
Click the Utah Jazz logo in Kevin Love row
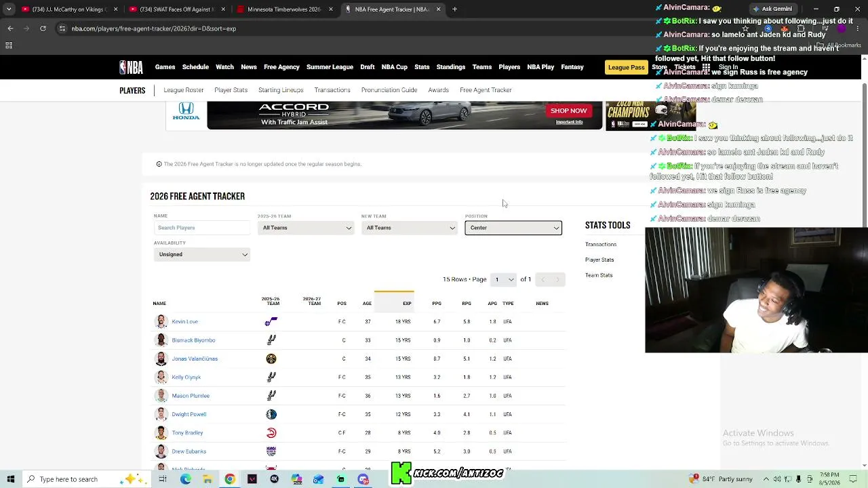tap(271, 322)
